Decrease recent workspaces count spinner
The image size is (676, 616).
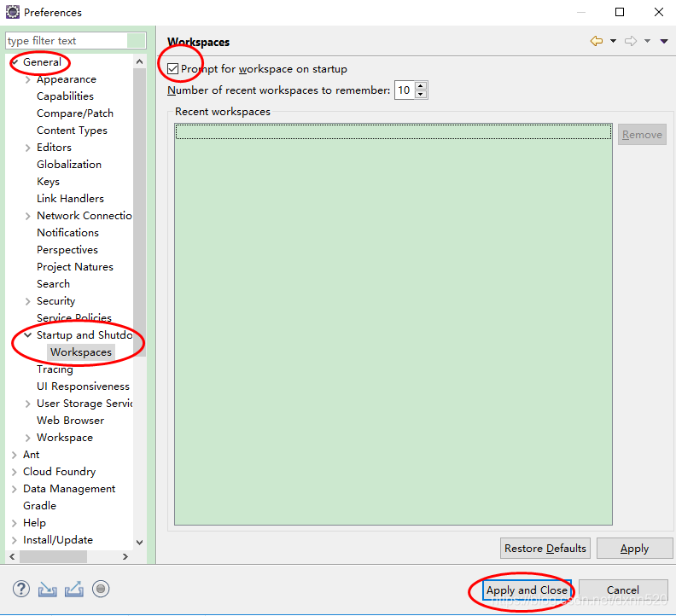click(x=421, y=95)
